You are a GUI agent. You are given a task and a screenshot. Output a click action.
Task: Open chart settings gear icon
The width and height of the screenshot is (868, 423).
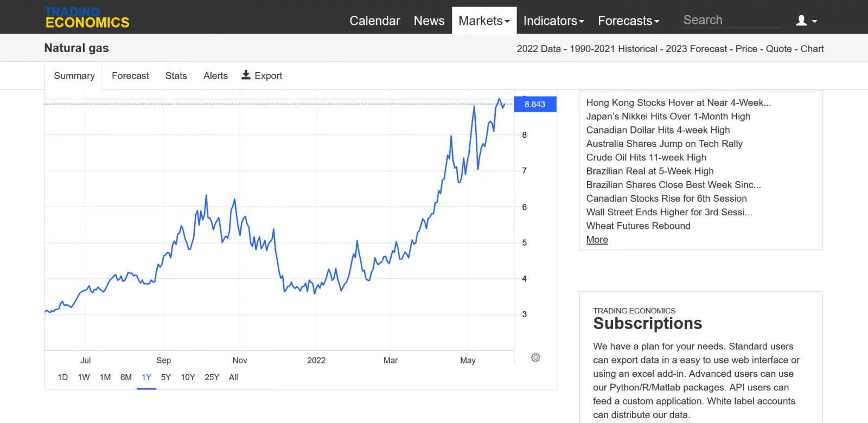pyautogui.click(x=535, y=358)
